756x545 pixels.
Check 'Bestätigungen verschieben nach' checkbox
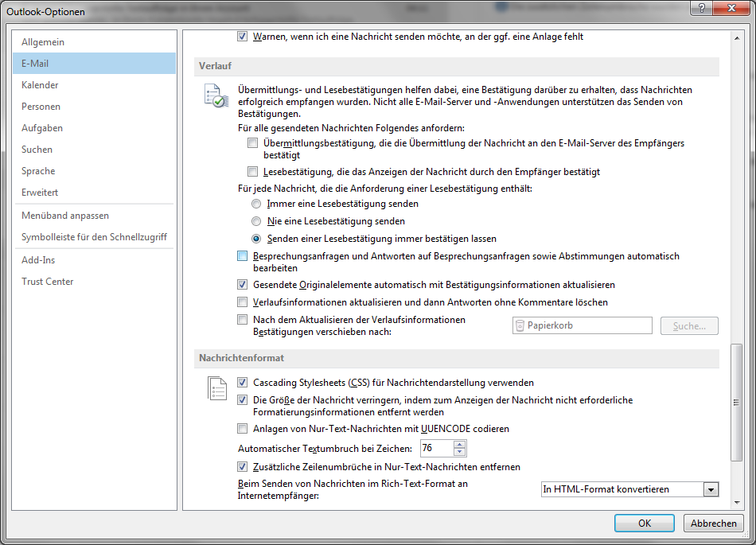[243, 320]
